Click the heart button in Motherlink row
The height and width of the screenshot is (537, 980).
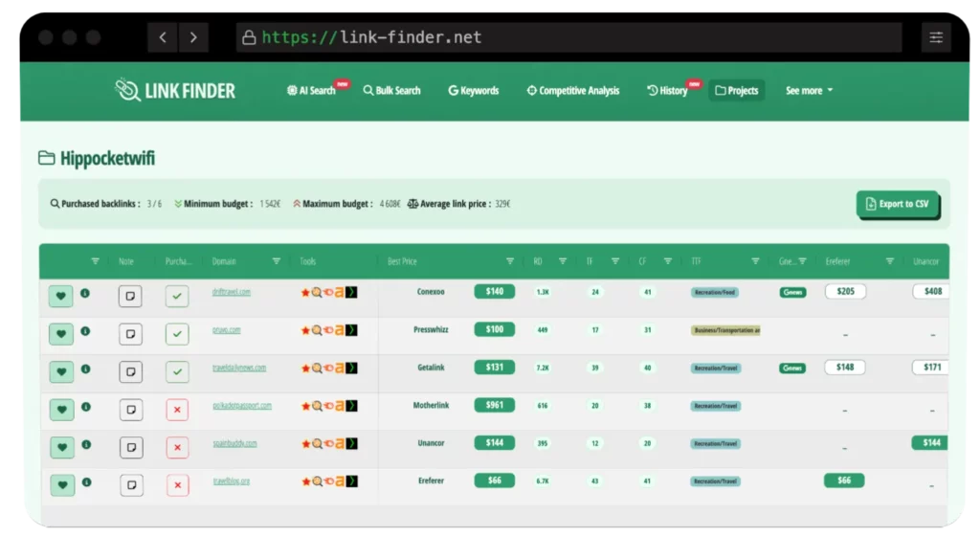coord(61,410)
